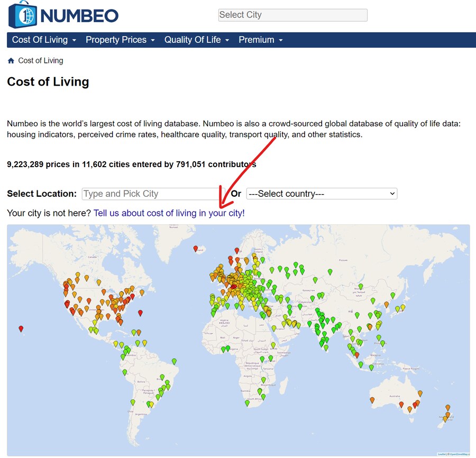Select the orange marker in western Australia
This screenshot has height=458, width=476.
(x=372, y=400)
